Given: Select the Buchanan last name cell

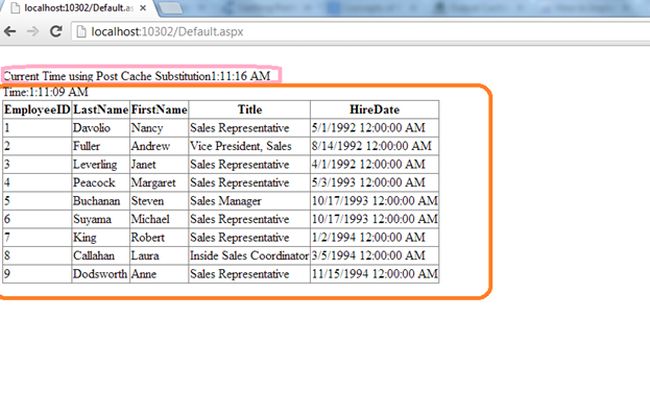Looking at the screenshot, I should pos(101,201).
